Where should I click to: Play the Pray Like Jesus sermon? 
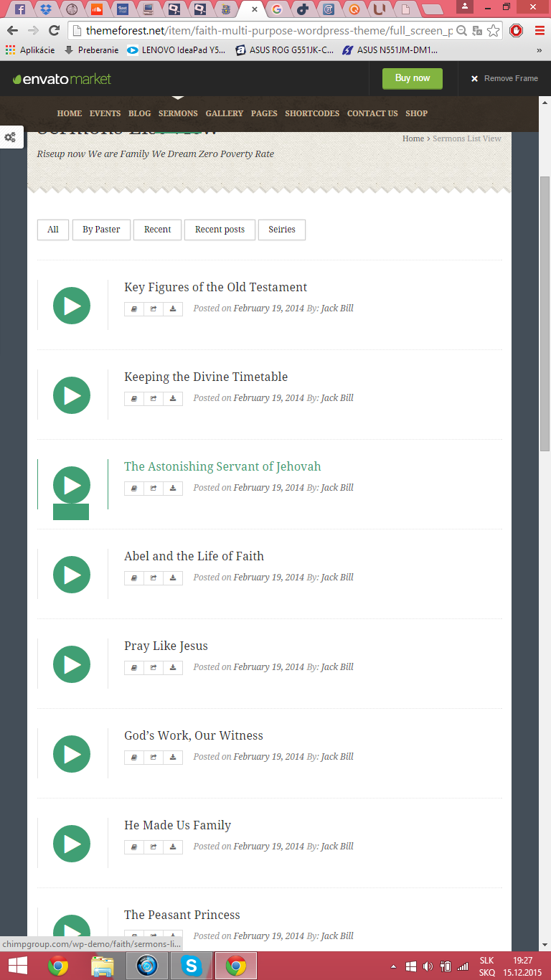pos(72,664)
